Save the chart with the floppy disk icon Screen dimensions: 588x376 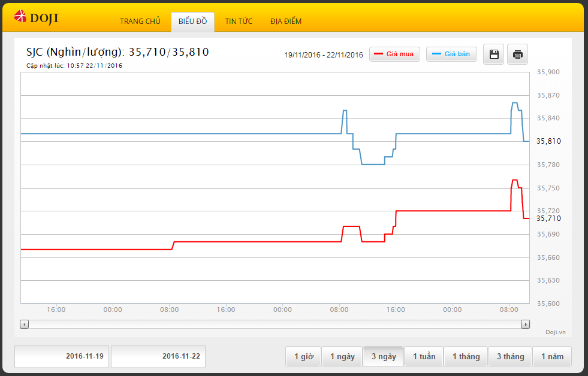(x=493, y=54)
